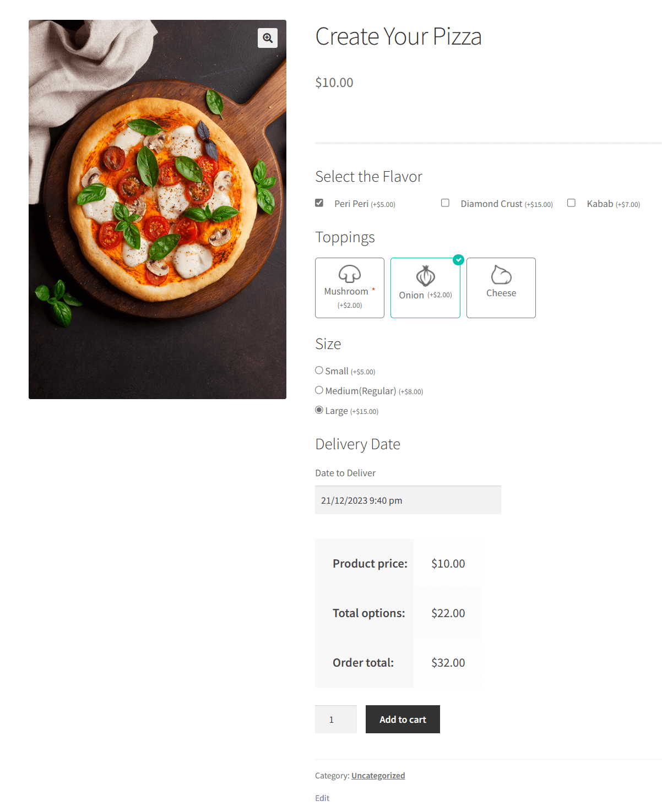Click the Create Your Pizza title

point(398,36)
